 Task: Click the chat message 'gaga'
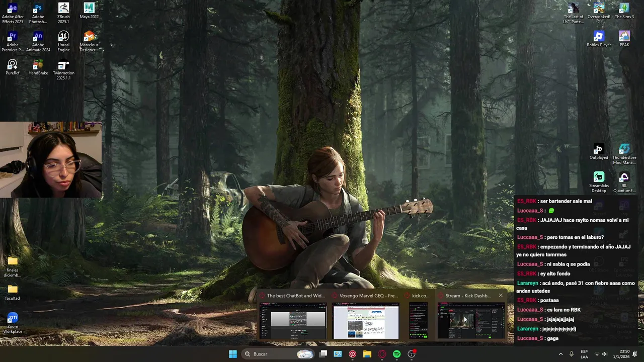[552, 338]
